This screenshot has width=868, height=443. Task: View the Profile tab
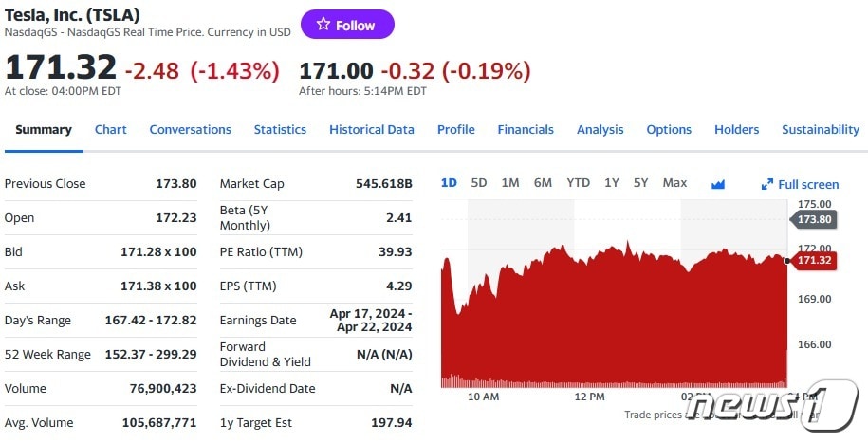click(455, 130)
